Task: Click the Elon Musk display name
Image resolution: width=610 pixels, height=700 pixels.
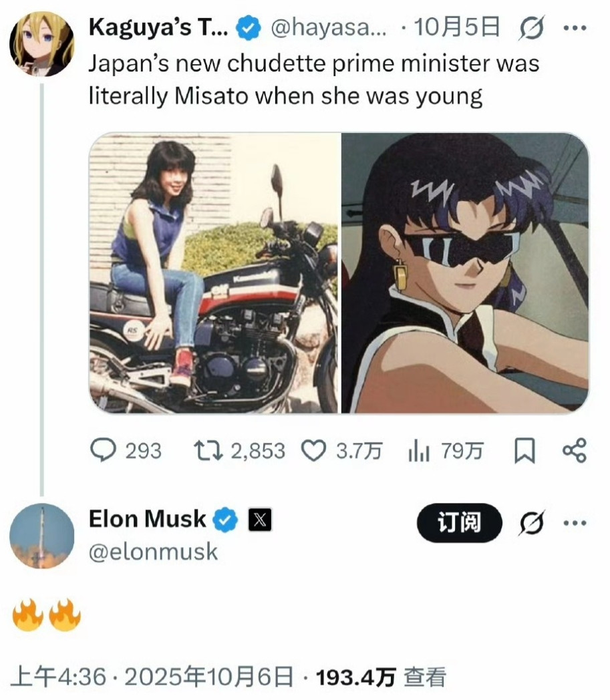Action: 147,519
